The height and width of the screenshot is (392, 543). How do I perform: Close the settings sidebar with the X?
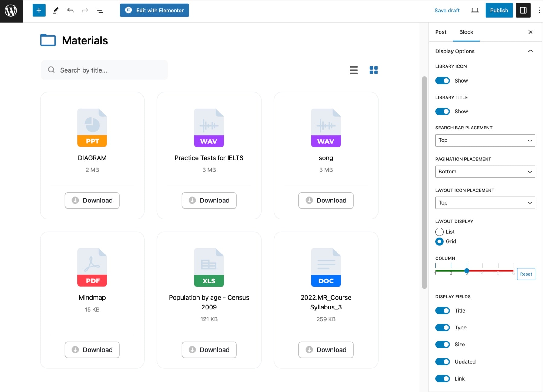click(x=530, y=32)
